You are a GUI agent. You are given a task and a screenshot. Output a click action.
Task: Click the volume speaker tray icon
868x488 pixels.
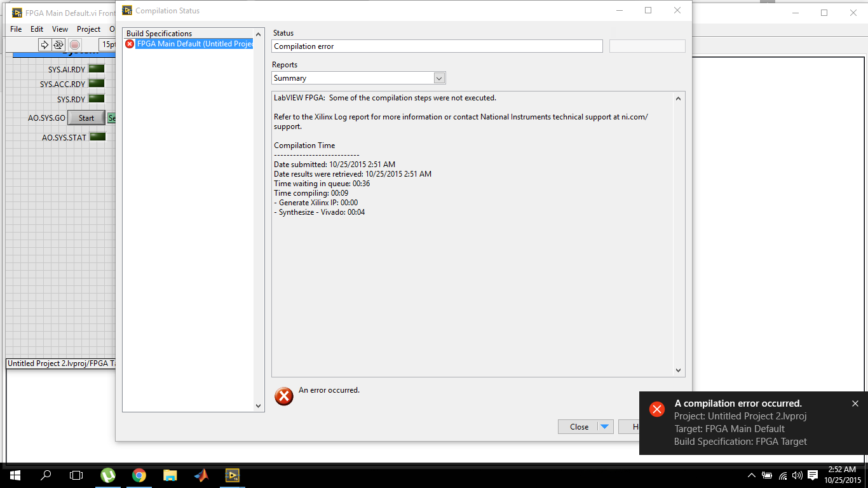click(x=797, y=475)
